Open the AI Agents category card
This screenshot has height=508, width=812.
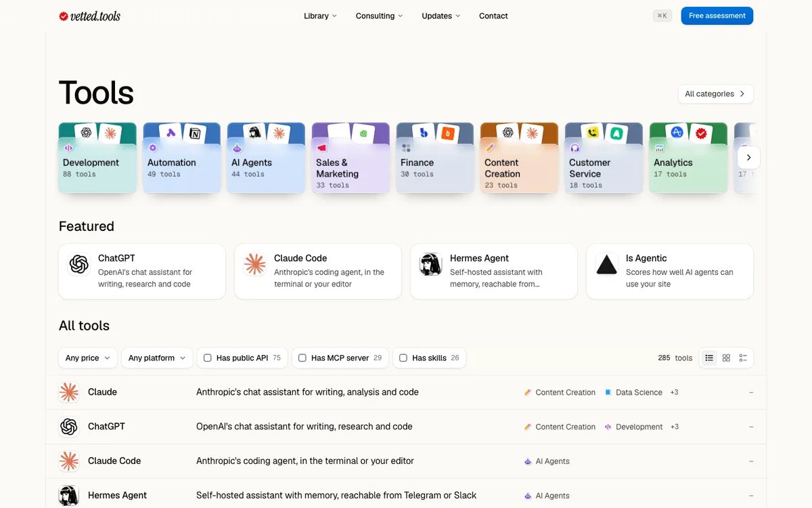[x=266, y=158]
